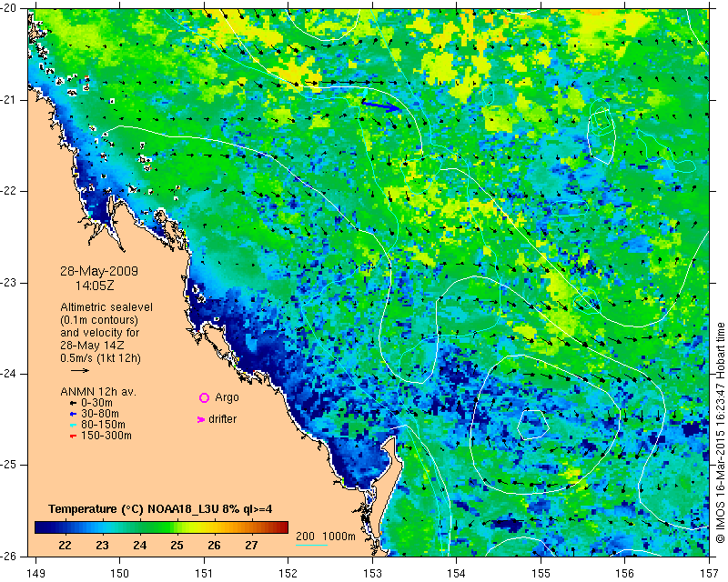Click the latitude axis label -22
The image size is (728, 582).
pyautogui.click(x=9, y=191)
